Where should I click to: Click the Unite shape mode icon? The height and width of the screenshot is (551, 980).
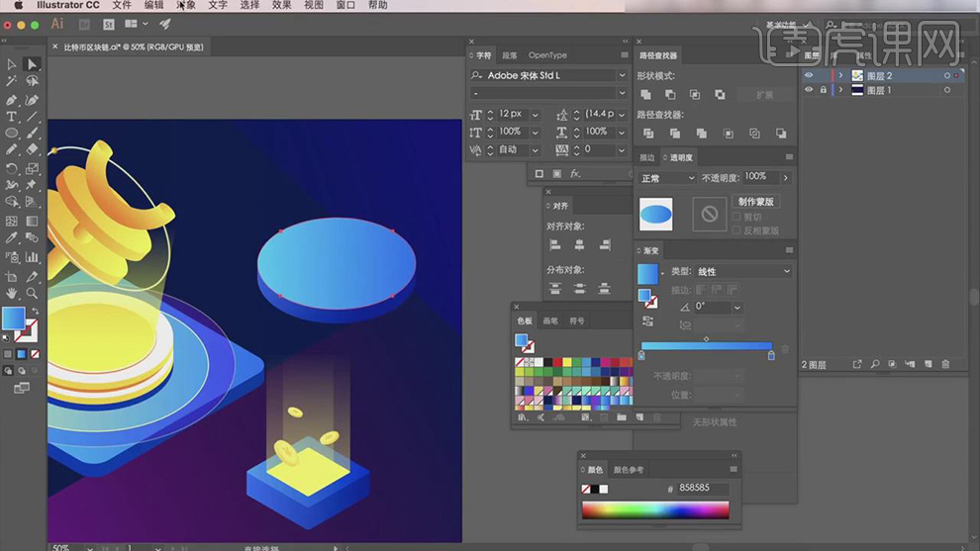pos(646,95)
